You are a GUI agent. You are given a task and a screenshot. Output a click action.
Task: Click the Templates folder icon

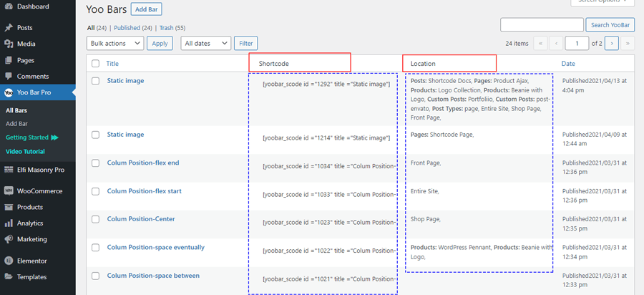click(x=9, y=277)
